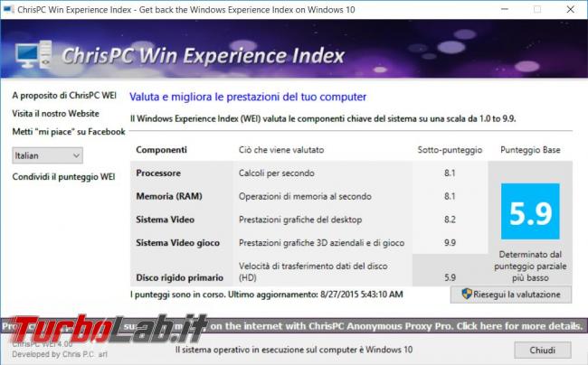Screen dimensions: 588x365
Task: Select the Disco rigido primario label
Action: tap(180, 277)
